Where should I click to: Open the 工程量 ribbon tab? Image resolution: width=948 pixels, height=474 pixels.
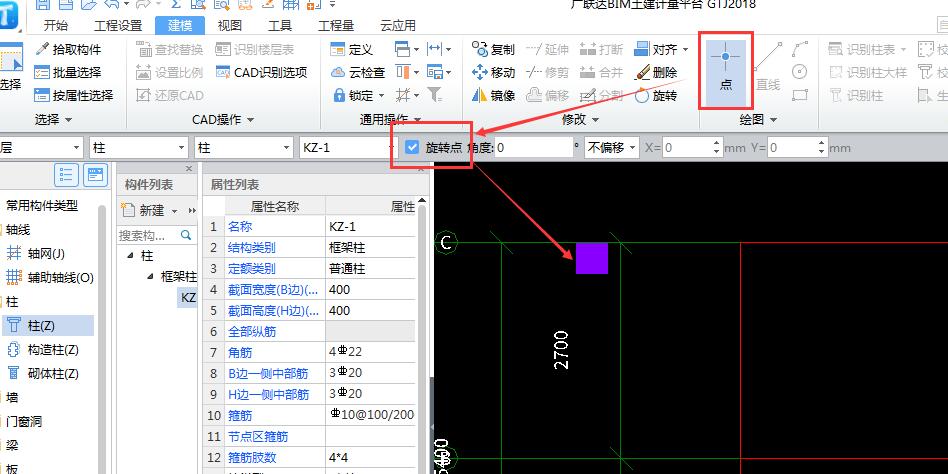336,25
